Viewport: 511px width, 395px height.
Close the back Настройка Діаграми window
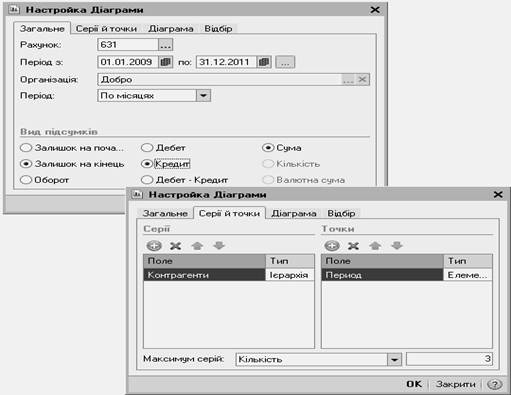pos(375,10)
